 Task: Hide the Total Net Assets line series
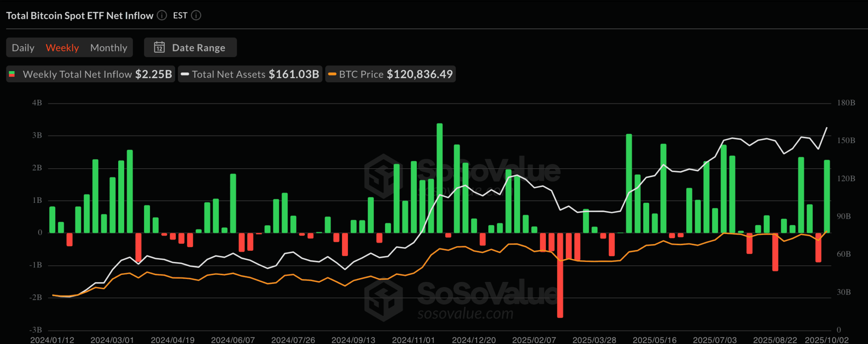point(251,74)
